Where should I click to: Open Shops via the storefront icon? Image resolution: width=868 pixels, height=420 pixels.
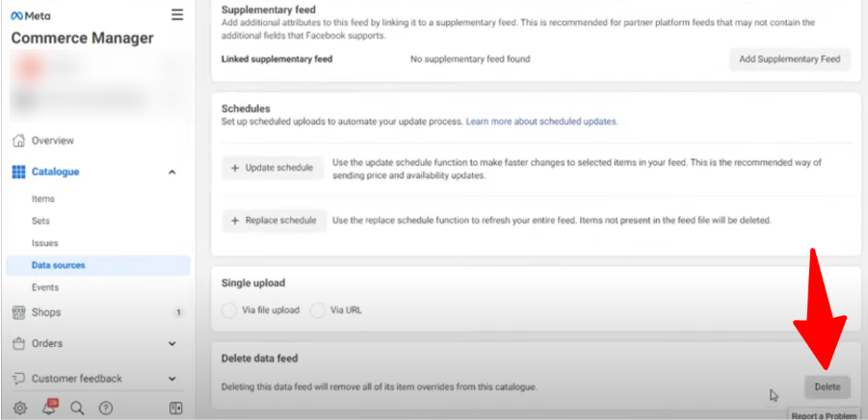coord(18,312)
